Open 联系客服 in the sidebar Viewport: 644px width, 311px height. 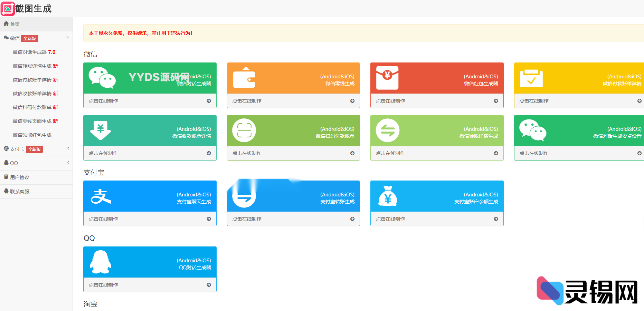click(20, 192)
